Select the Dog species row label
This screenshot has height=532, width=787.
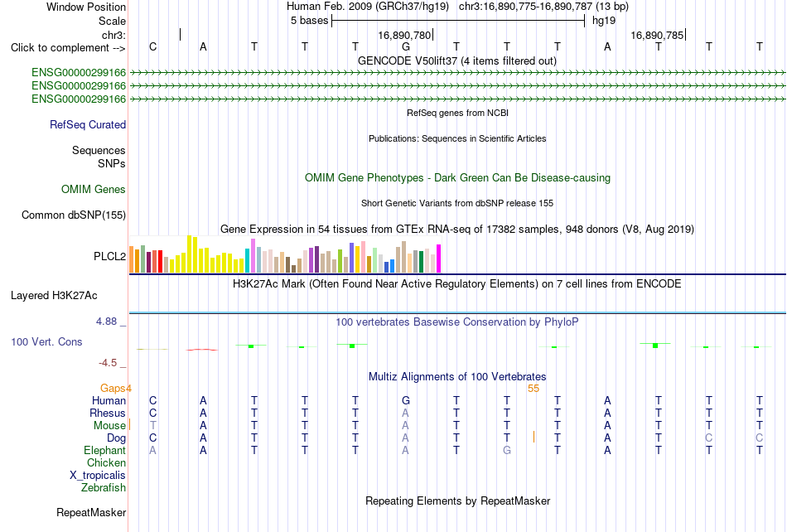pyautogui.click(x=117, y=438)
